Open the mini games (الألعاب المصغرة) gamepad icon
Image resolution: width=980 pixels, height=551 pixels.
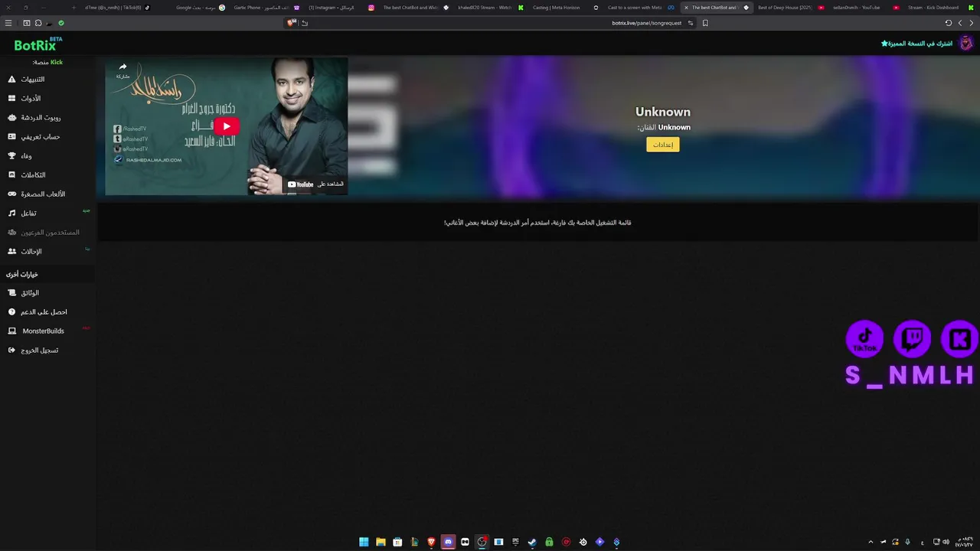coord(11,194)
